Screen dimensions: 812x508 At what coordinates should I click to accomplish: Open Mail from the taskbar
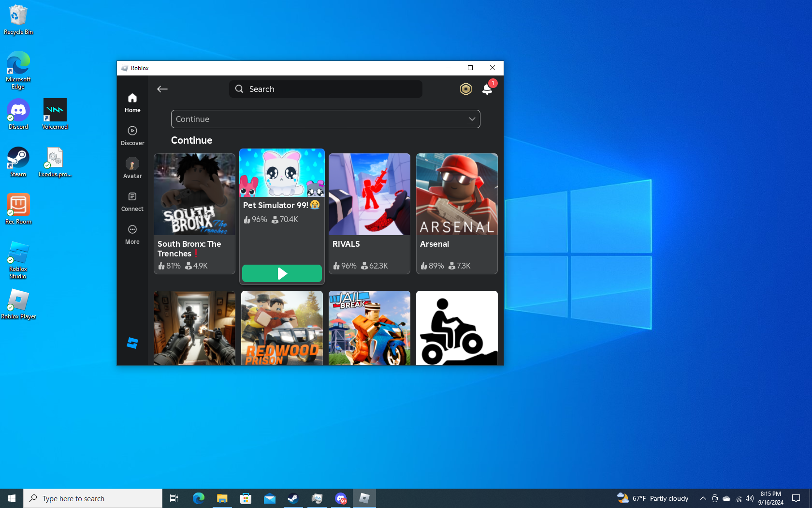[x=269, y=498]
